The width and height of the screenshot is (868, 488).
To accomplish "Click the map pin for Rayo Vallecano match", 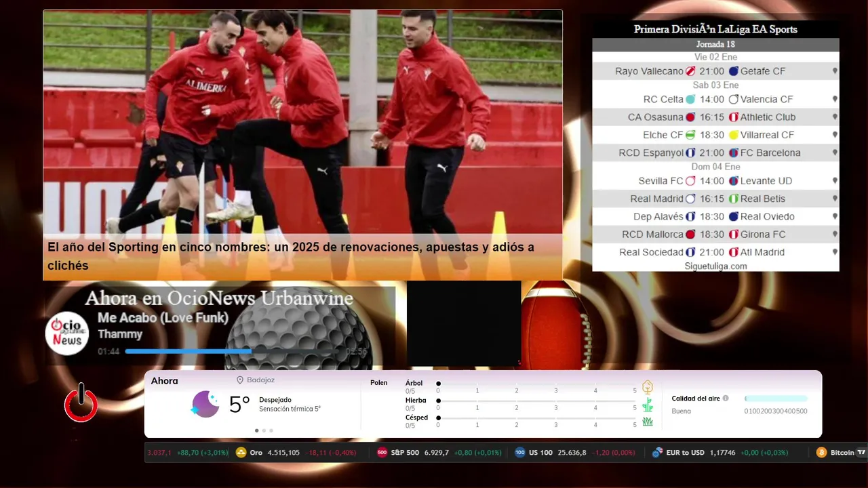I will (835, 70).
